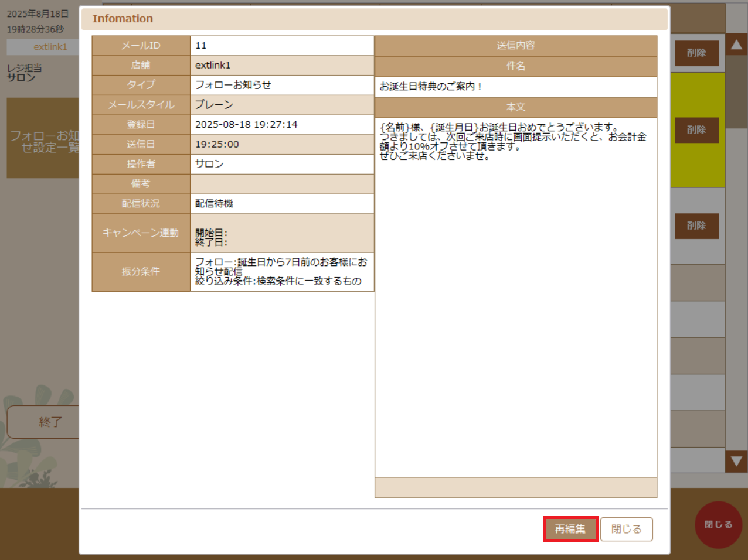The height and width of the screenshot is (560, 748).
Task: Click the 振分条件 condition cell
Action: pos(281,271)
